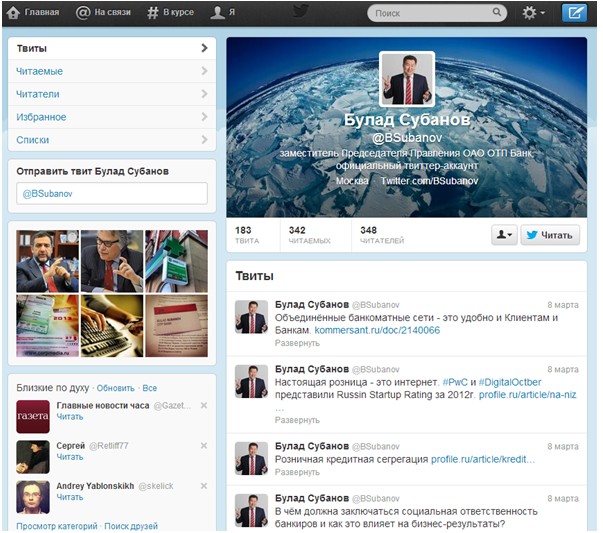Open the В курсе discover tab
603x533 pixels.
click(x=170, y=14)
